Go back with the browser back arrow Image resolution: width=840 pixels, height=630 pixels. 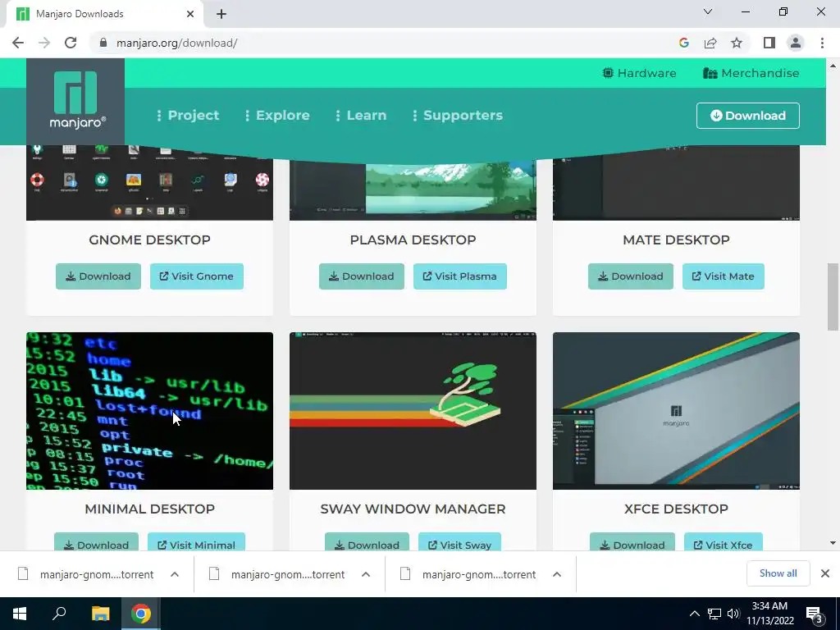point(18,43)
